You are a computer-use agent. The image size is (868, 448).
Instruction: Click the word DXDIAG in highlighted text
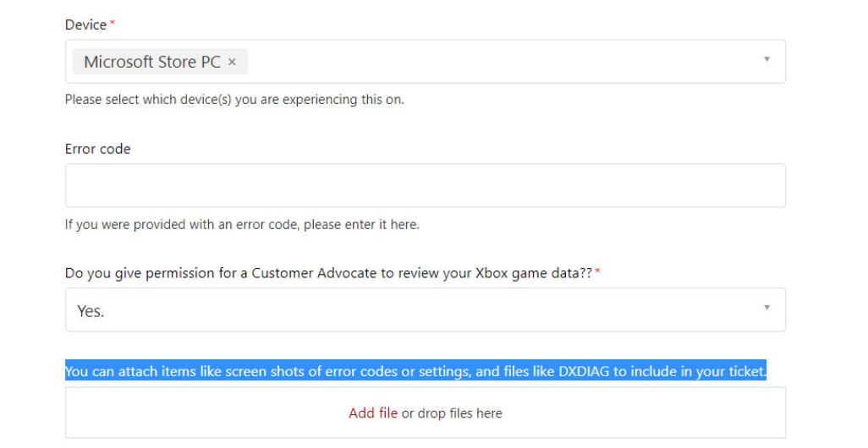[584, 371]
